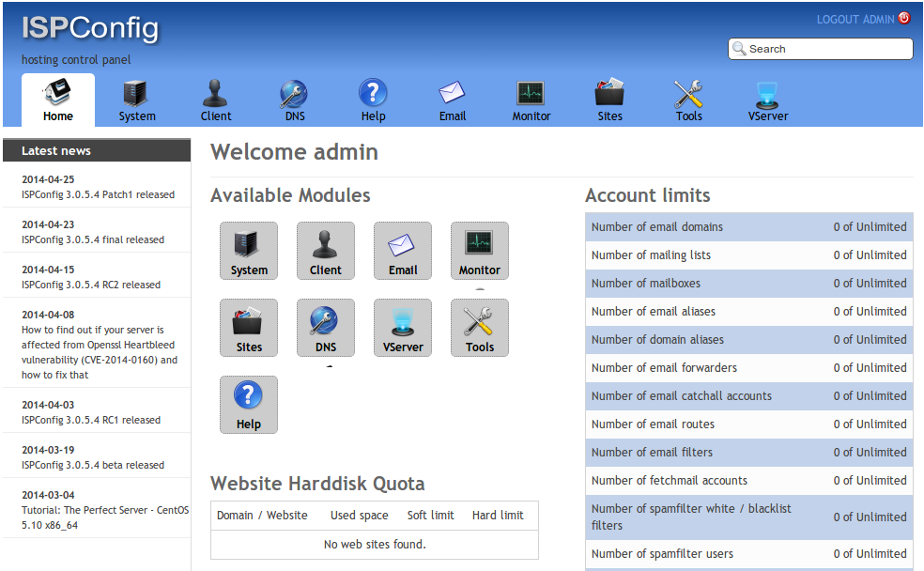The width and height of the screenshot is (924, 571).
Task: Select the 'Number of email routes' row label
Action: coord(653,424)
